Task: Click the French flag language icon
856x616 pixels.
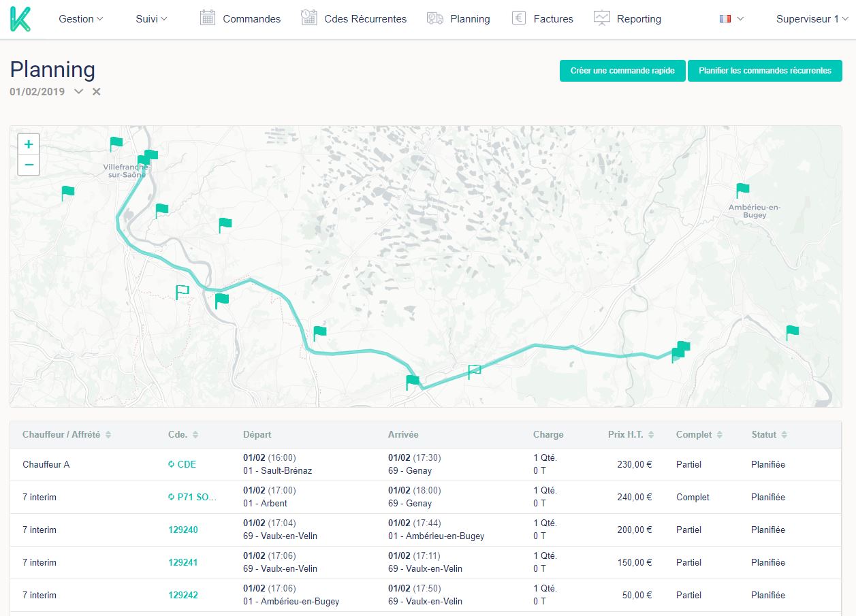Action: tap(725, 19)
